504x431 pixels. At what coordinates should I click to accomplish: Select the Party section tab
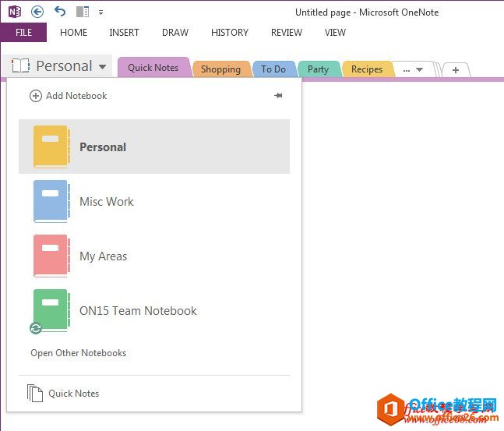319,69
